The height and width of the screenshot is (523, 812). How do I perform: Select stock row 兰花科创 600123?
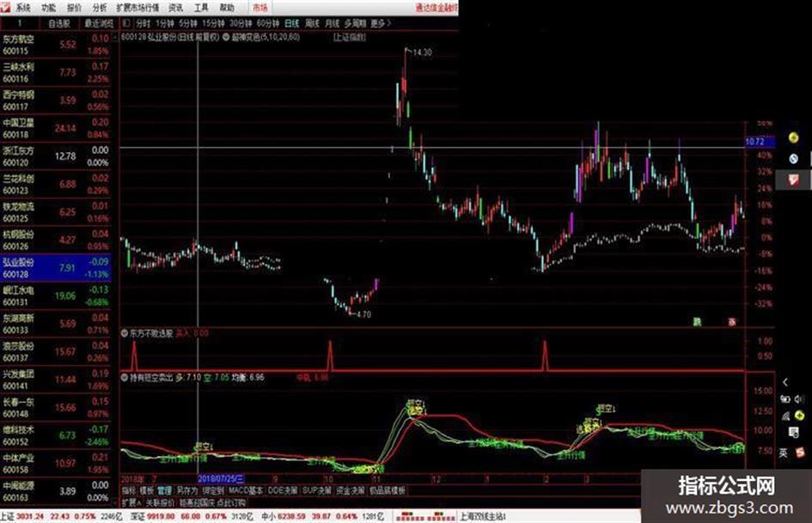pyautogui.click(x=55, y=185)
